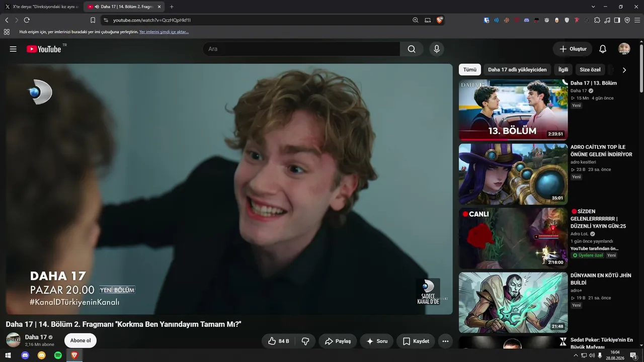
Task: Open ADRO CAİTLYN TOP video thumbnail
Action: pyautogui.click(x=513, y=174)
